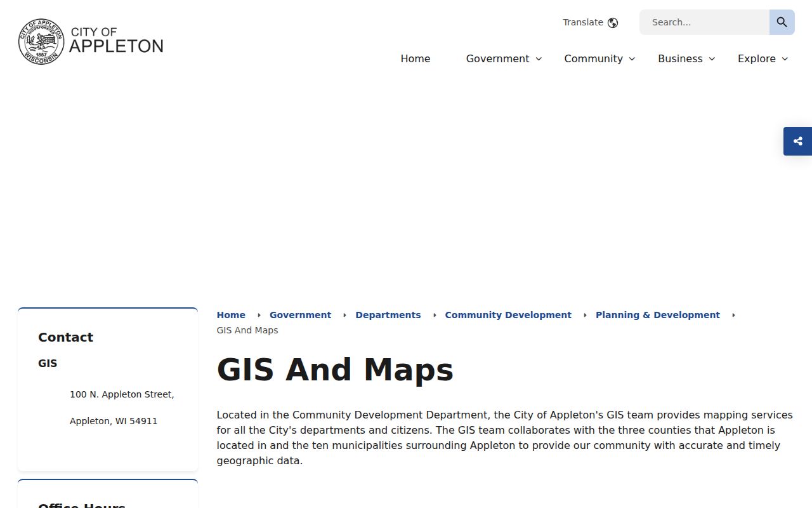
Task: Click the GIS contact name
Action: point(48,363)
